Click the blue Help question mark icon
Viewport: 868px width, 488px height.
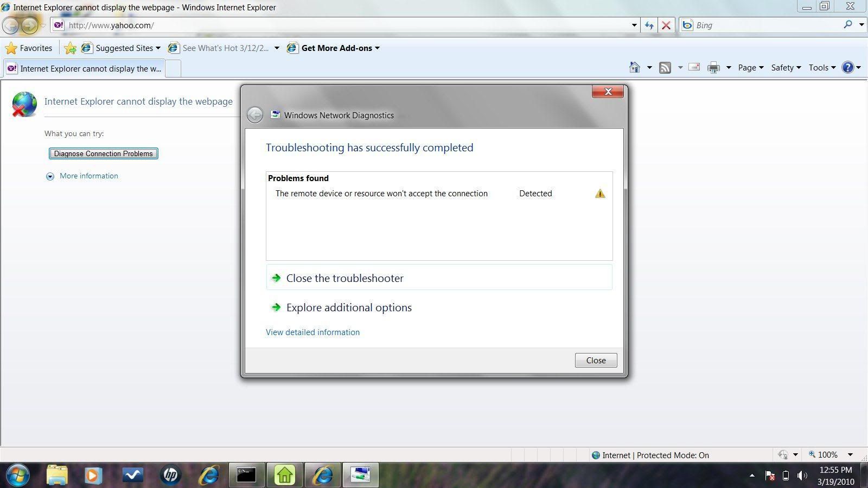[847, 67]
